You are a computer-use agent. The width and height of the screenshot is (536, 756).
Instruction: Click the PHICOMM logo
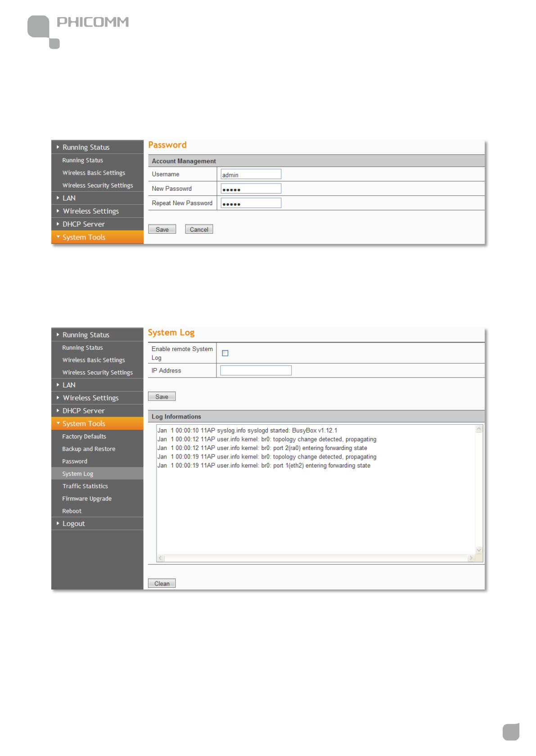78,31
